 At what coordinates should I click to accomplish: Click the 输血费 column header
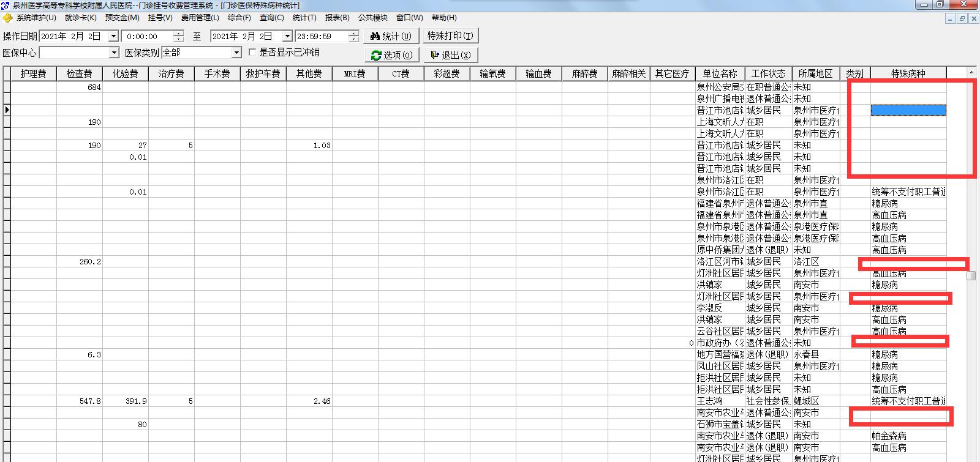tap(538, 74)
